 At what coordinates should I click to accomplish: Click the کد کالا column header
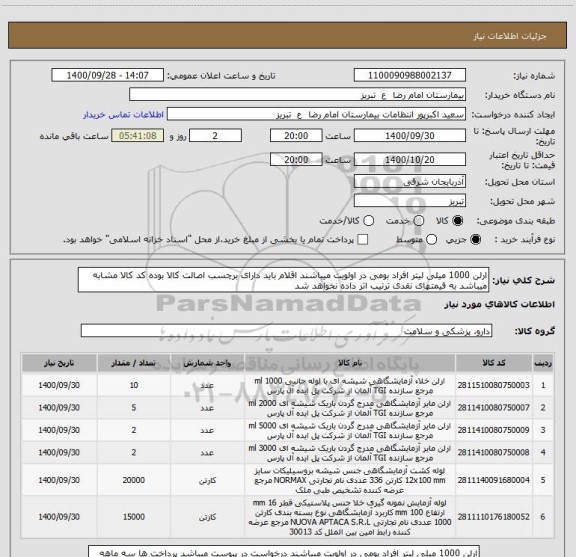[493, 363]
